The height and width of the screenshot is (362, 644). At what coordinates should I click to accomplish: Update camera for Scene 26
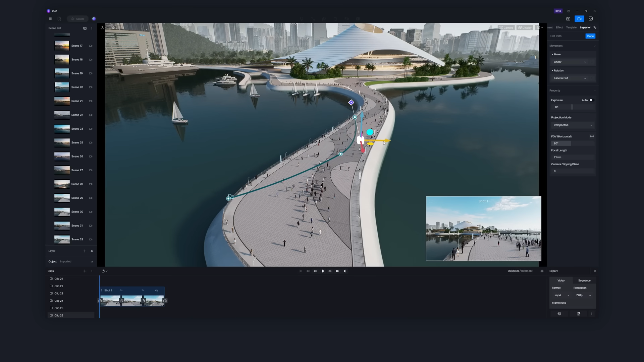pos(91,157)
